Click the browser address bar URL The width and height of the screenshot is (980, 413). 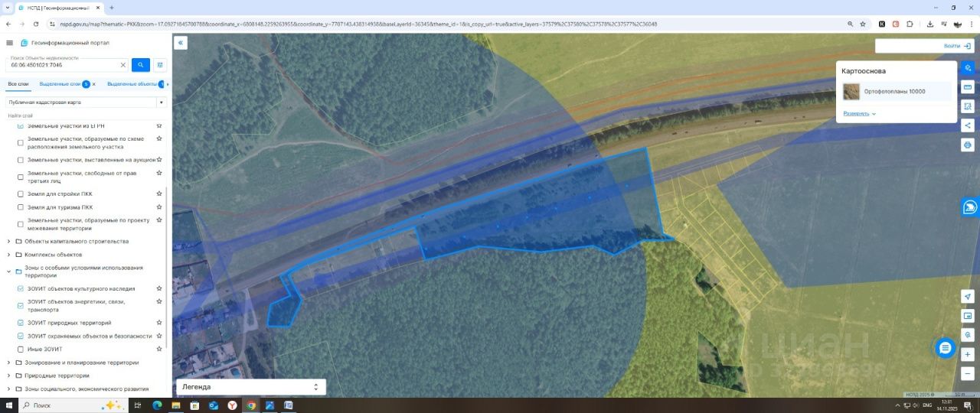[358, 24]
